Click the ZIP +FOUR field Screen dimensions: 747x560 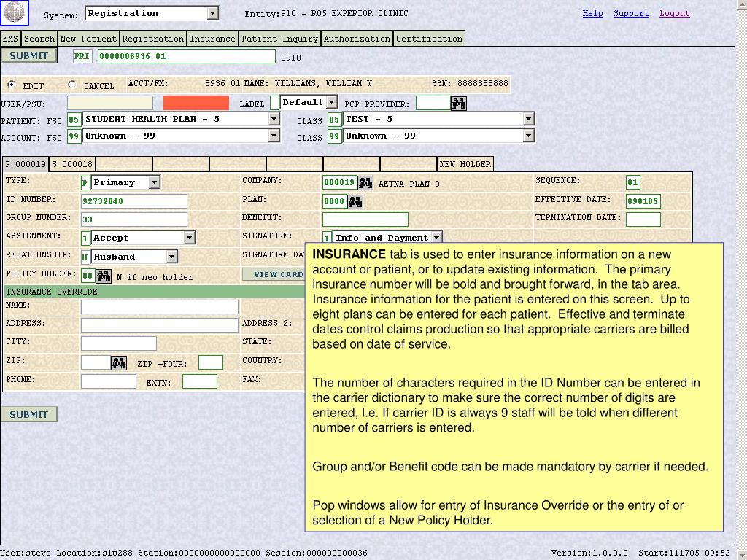coord(211,362)
